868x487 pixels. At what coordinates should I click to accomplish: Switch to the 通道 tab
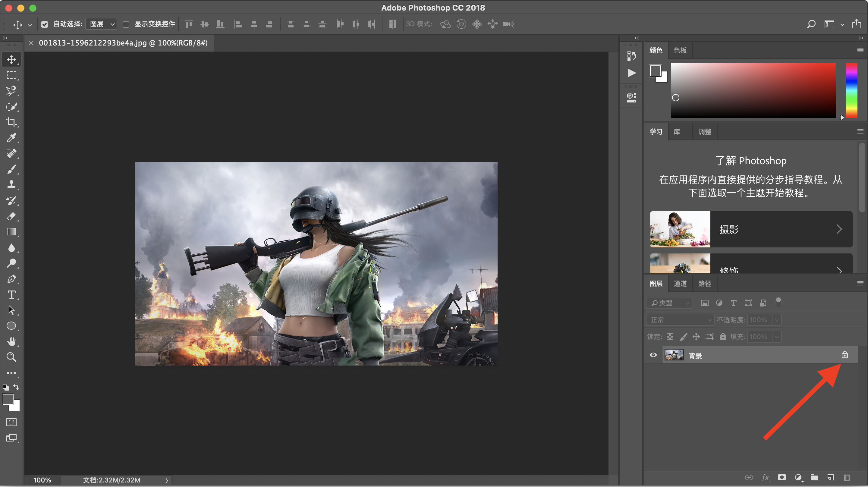coord(680,284)
